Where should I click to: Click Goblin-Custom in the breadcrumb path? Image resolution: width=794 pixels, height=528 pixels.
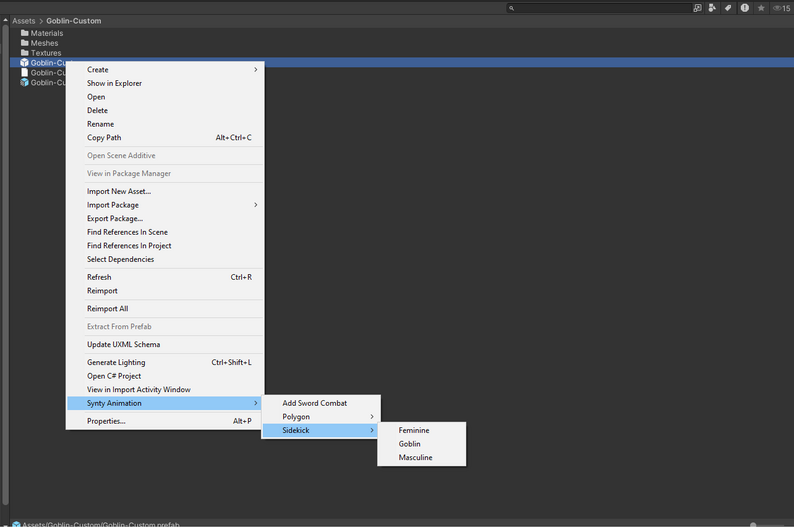click(x=74, y=21)
